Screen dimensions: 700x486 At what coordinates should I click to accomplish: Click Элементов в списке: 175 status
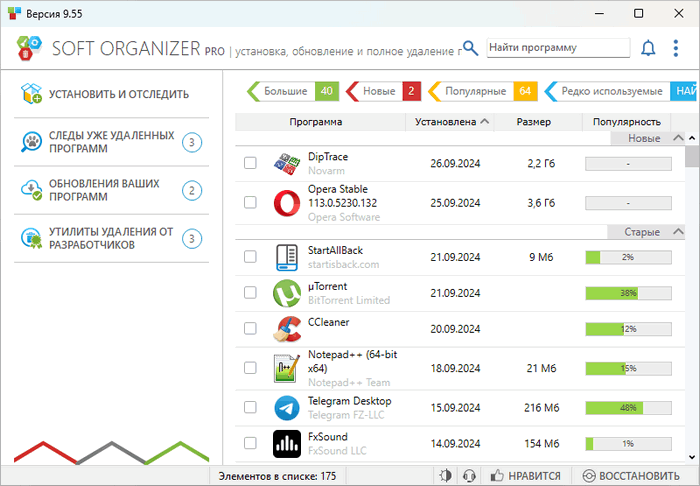click(x=277, y=476)
